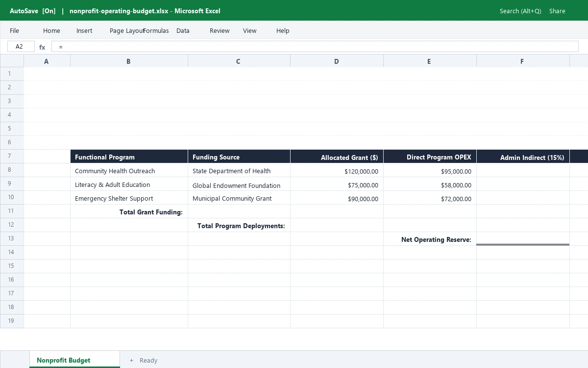
Task: Open the Formulas tab
Action: point(156,30)
